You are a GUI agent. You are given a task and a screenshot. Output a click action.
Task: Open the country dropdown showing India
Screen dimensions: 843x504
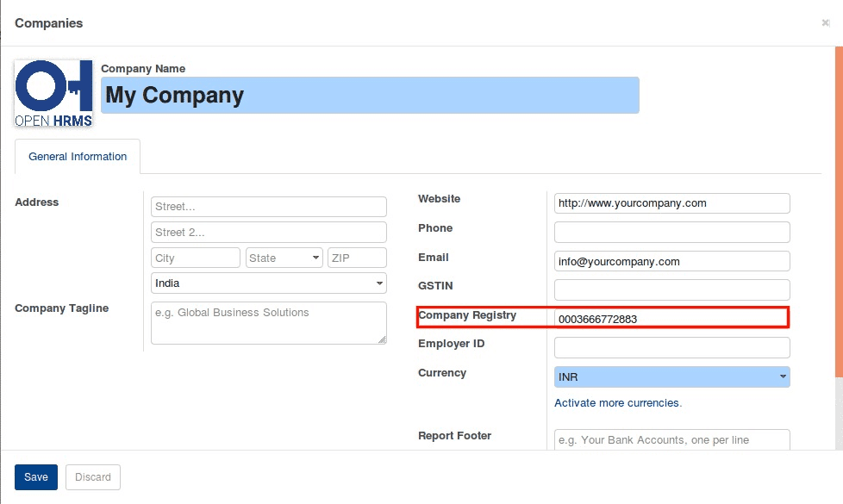point(267,283)
